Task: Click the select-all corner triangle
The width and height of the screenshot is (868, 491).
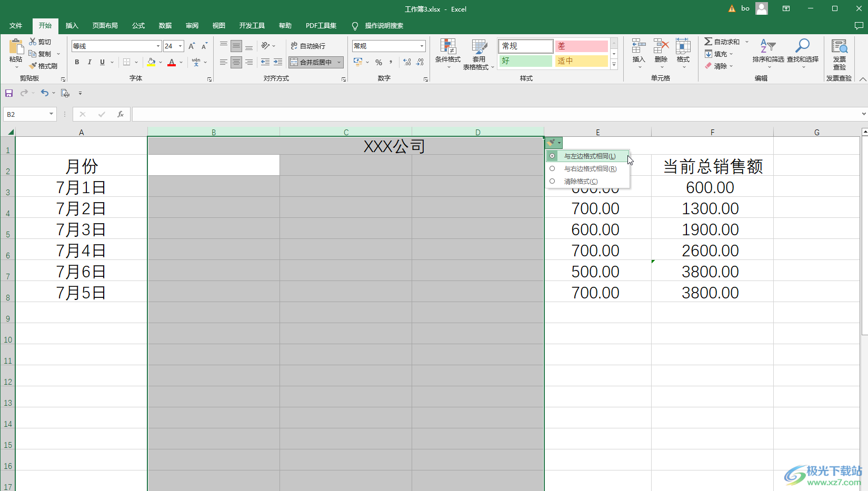Action: tap(10, 132)
